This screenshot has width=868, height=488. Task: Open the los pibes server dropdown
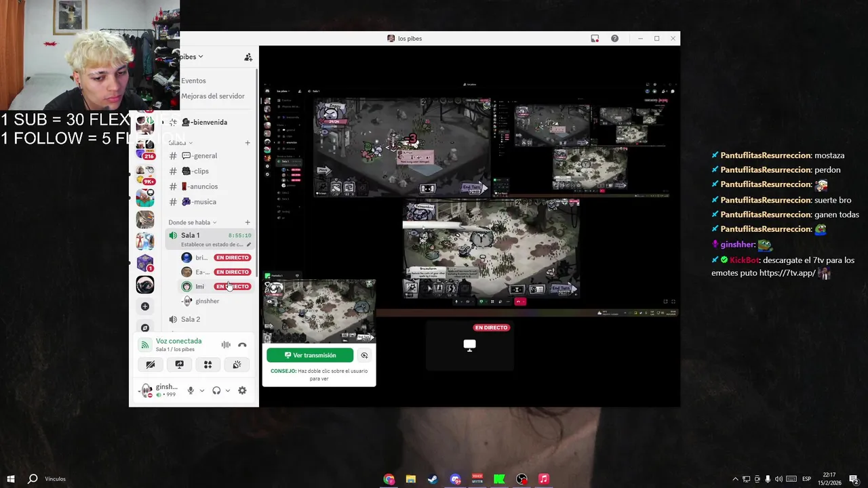tap(192, 57)
